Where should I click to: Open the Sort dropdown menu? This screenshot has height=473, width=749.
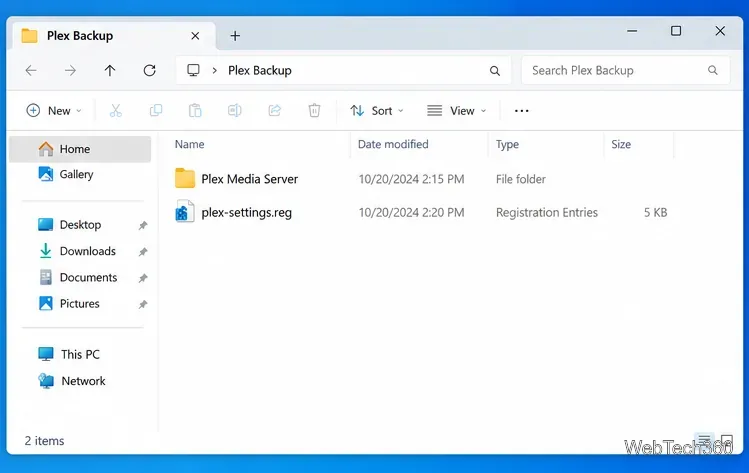pyautogui.click(x=377, y=111)
